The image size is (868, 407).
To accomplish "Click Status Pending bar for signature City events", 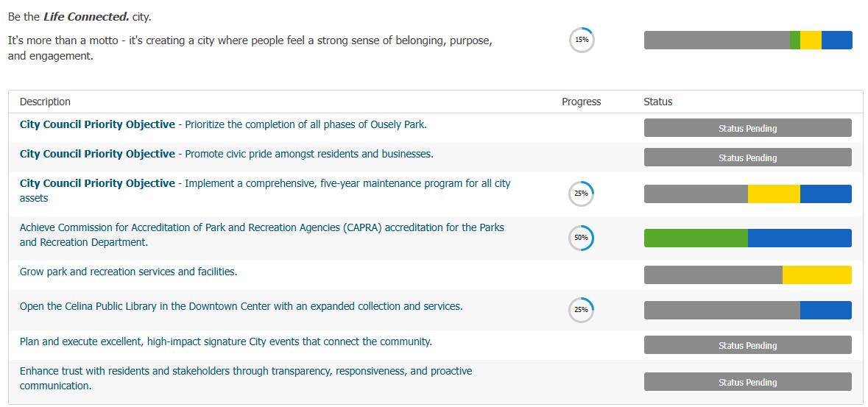I will coord(747,345).
